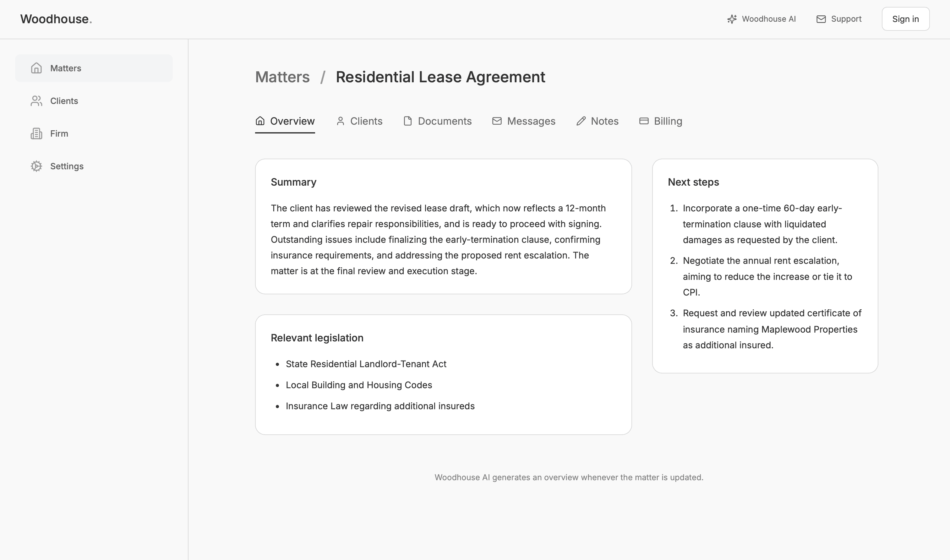950x560 pixels.
Task: Click the Billing tab card icon
Action: point(644,121)
